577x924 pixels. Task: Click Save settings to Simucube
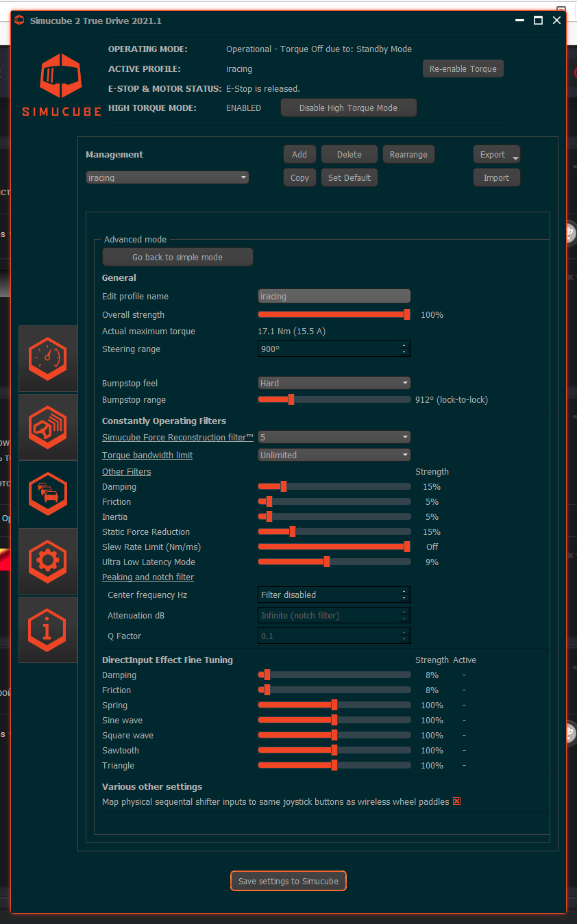coord(288,881)
